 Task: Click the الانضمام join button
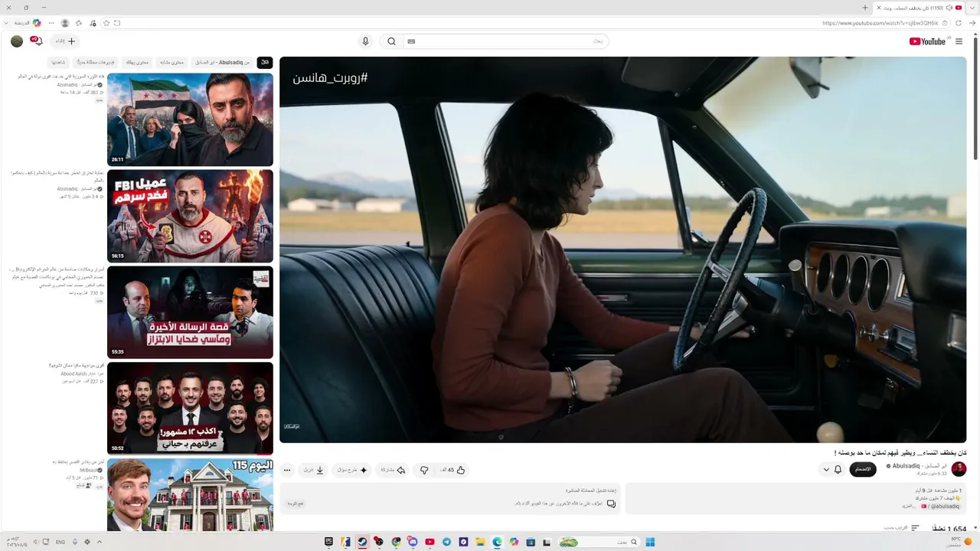pos(863,469)
